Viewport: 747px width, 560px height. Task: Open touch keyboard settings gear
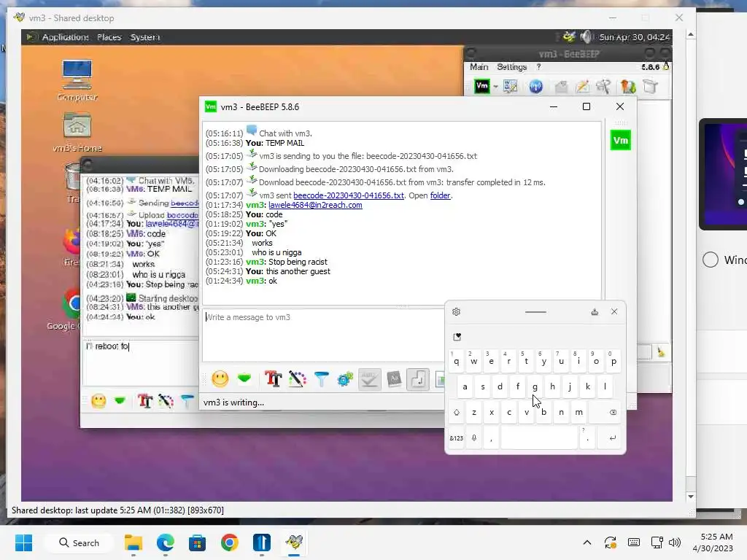[x=456, y=311]
